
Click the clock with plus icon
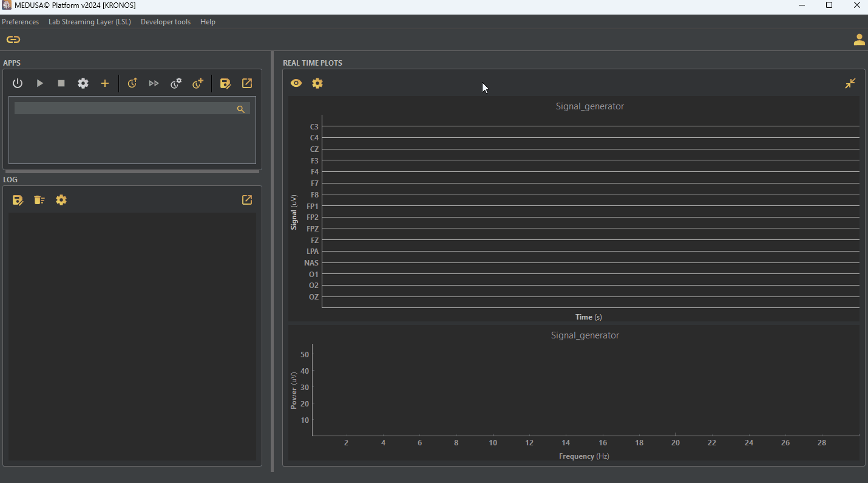point(198,83)
